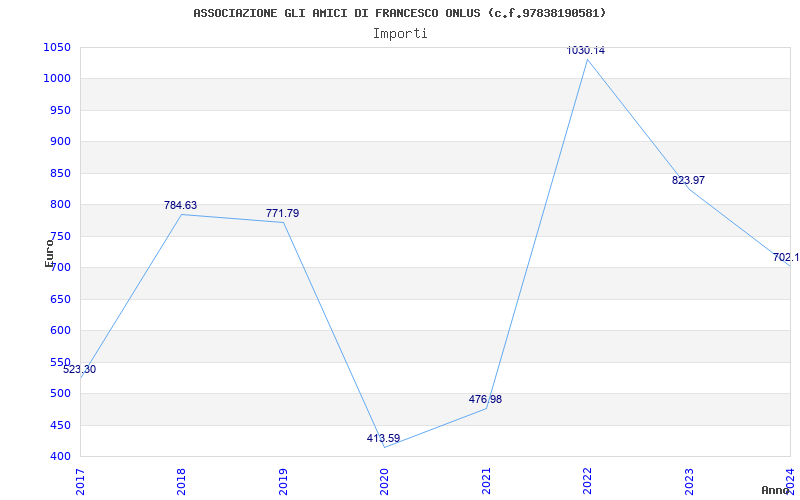Click the 750 y-axis tick label
The image size is (800, 500).
tap(60, 236)
